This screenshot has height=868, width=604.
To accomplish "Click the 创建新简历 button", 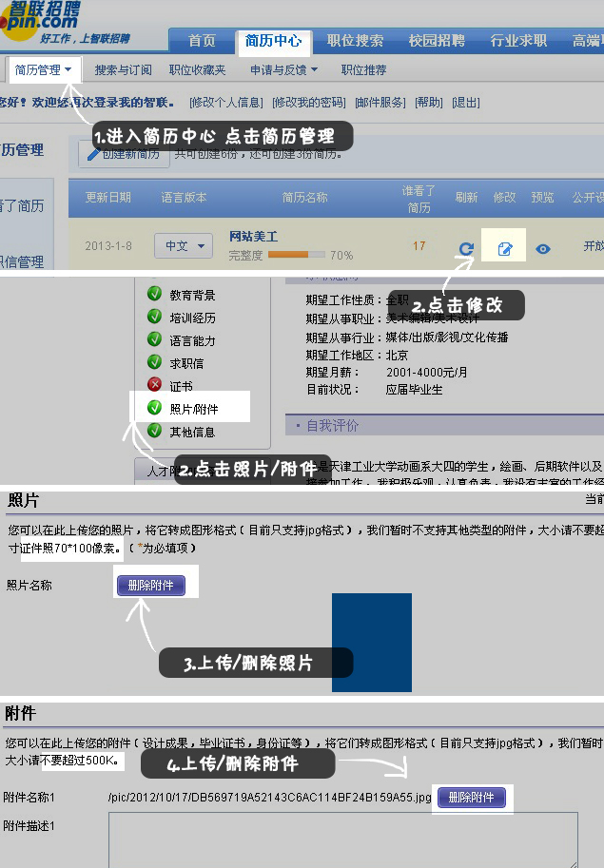I will (124, 154).
